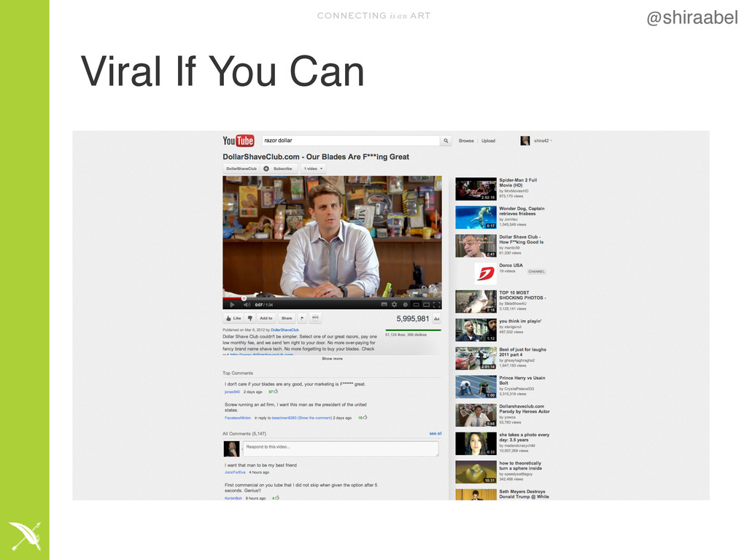
Task: Click the shira42 user avatar
Action: tap(525, 141)
